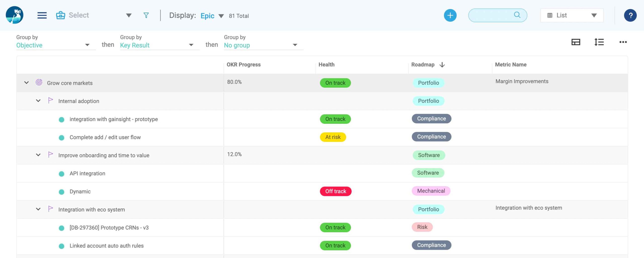
Task: Collapse the Internal adoption key result
Action: (38, 101)
